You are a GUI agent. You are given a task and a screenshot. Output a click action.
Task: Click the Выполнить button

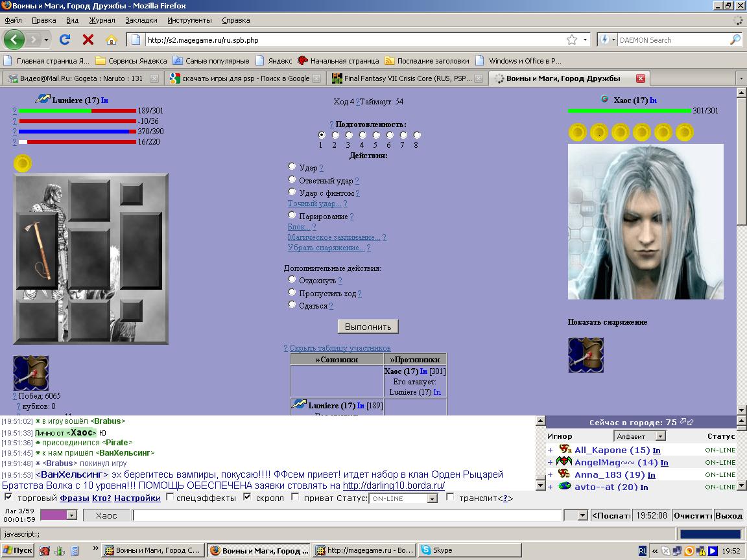368,327
